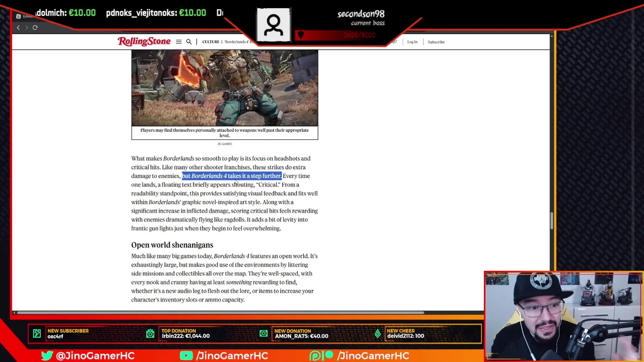Click the top donation icon

coord(150,333)
